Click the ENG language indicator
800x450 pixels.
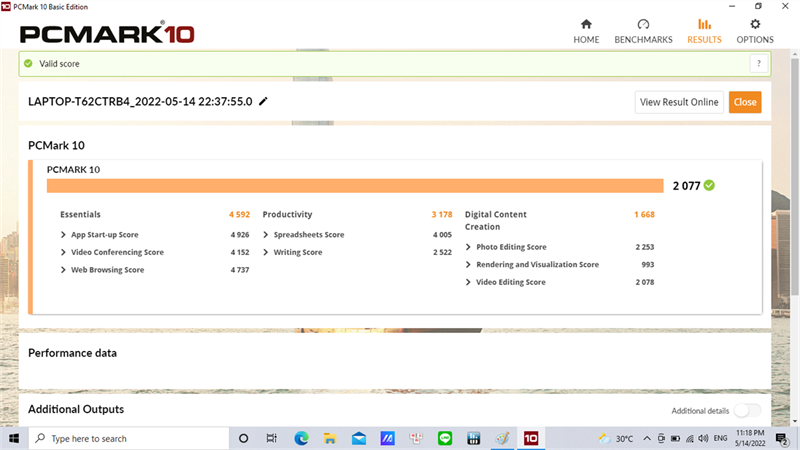(720, 438)
